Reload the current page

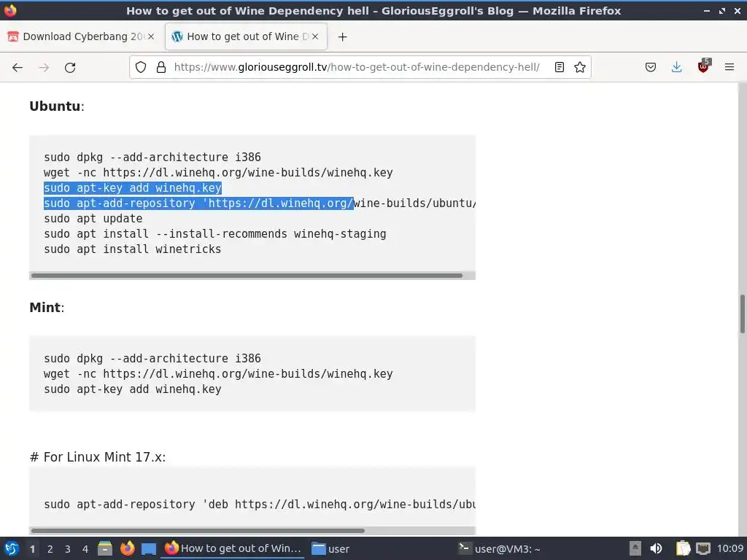70,68
